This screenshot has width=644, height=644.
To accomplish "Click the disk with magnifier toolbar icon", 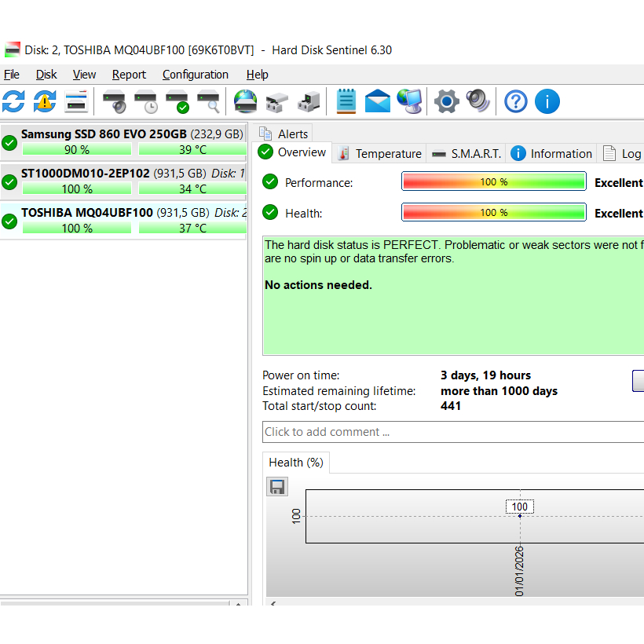I will 209,101.
